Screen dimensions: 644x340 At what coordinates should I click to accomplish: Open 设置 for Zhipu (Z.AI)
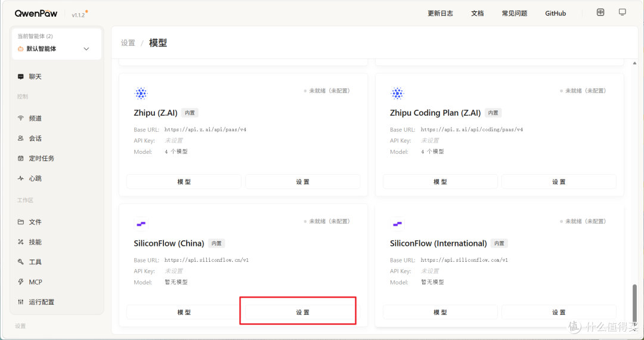coord(303,181)
